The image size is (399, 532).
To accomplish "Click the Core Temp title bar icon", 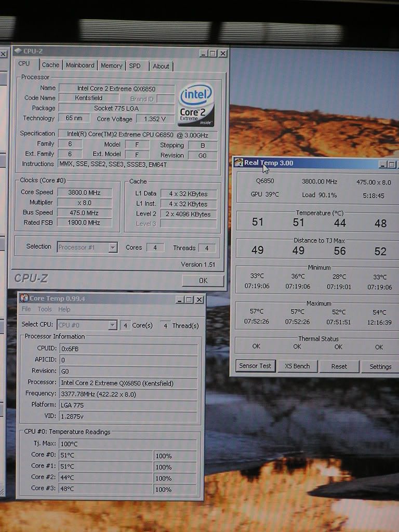I will point(24,298).
